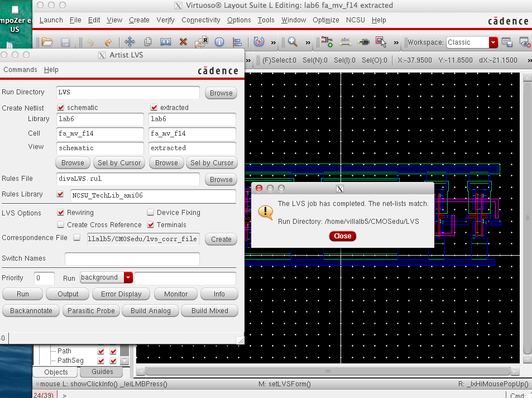Viewport: 532px width, 398px height.
Task: Click the Run Directory input field
Action: [x=128, y=92]
